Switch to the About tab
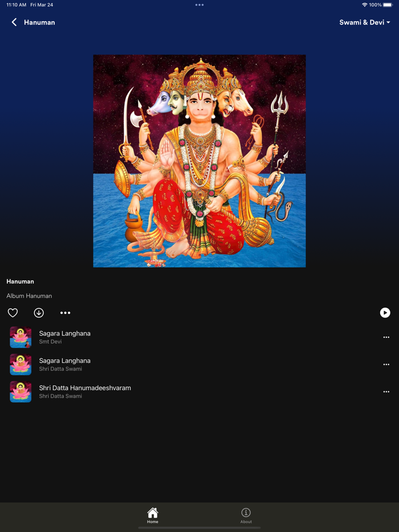 pyautogui.click(x=246, y=515)
